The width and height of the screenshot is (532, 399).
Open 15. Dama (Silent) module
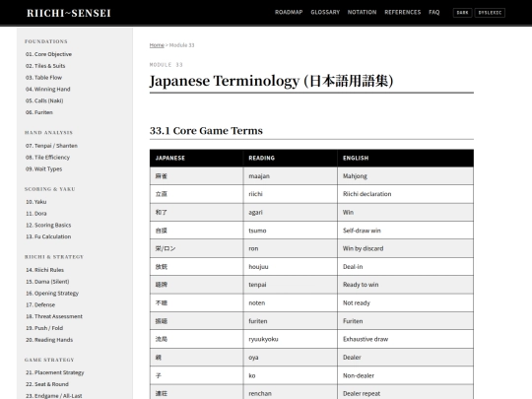coord(47,281)
